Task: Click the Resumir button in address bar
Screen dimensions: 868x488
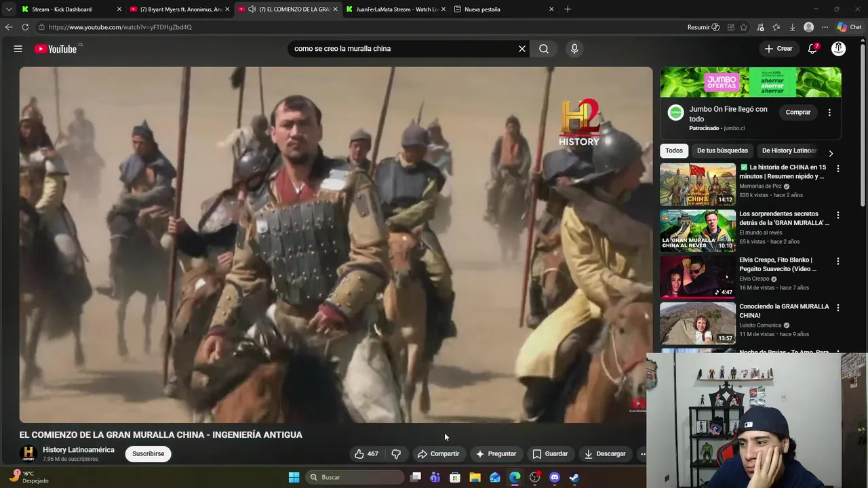Action: 703,27
